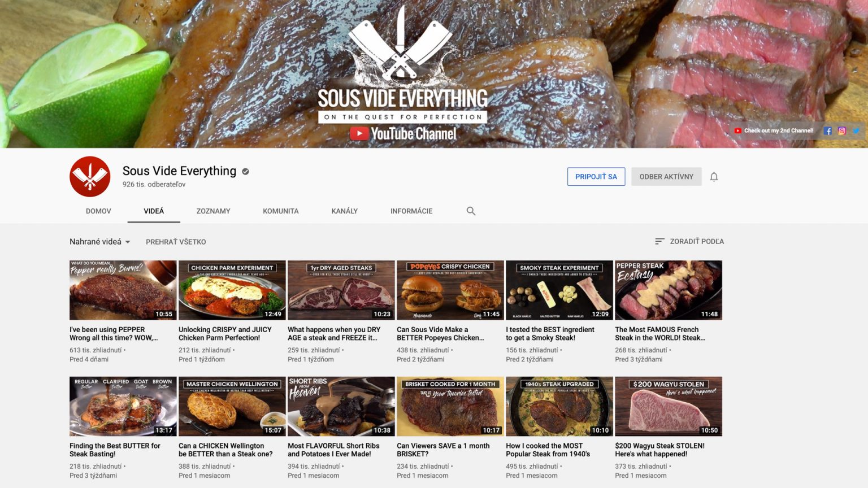The image size is (868, 488).
Task: Open the Chicken Parm Experiment video thumbnail
Action: 232,290
